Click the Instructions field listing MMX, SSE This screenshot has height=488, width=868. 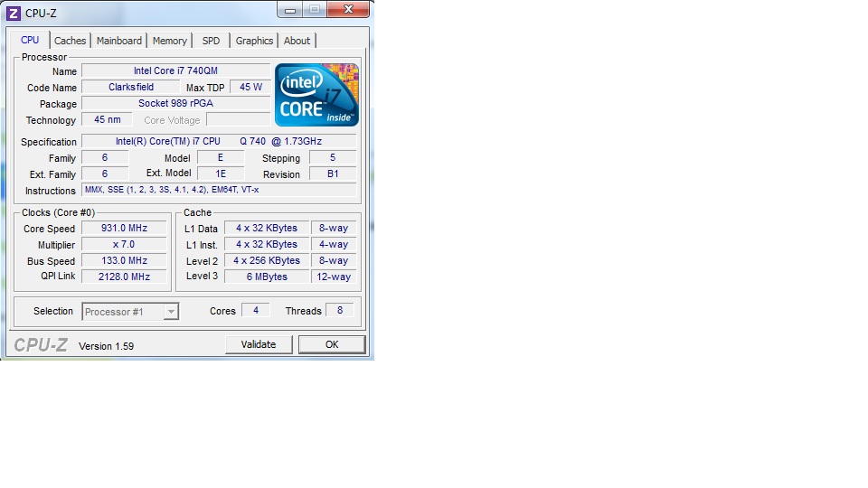[219, 190]
